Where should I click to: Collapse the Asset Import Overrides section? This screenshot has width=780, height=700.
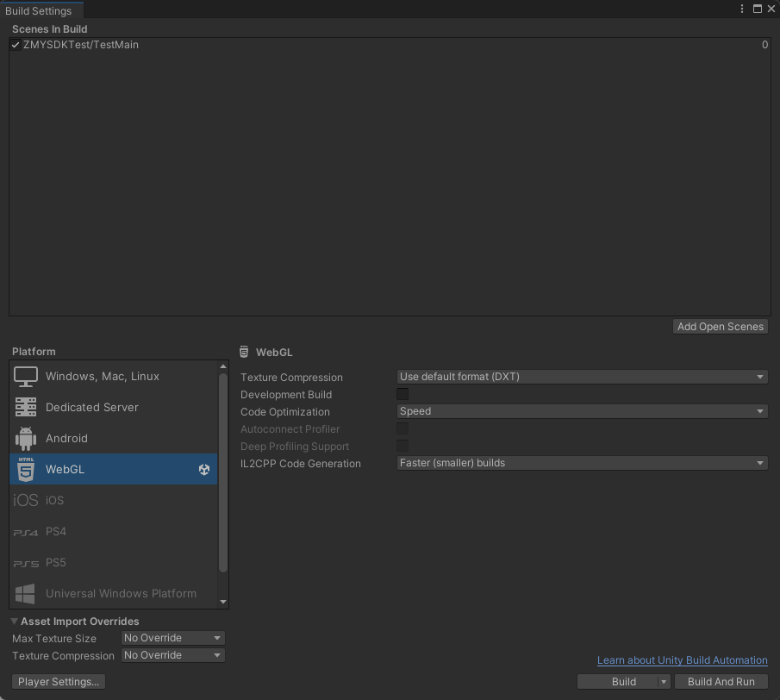pyautogui.click(x=14, y=622)
